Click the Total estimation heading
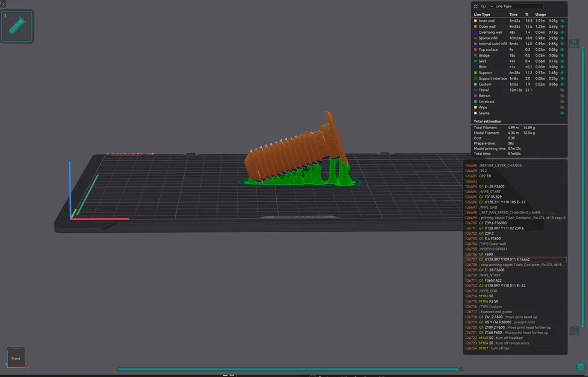This screenshot has height=377, width=588. tap(487, 121)
